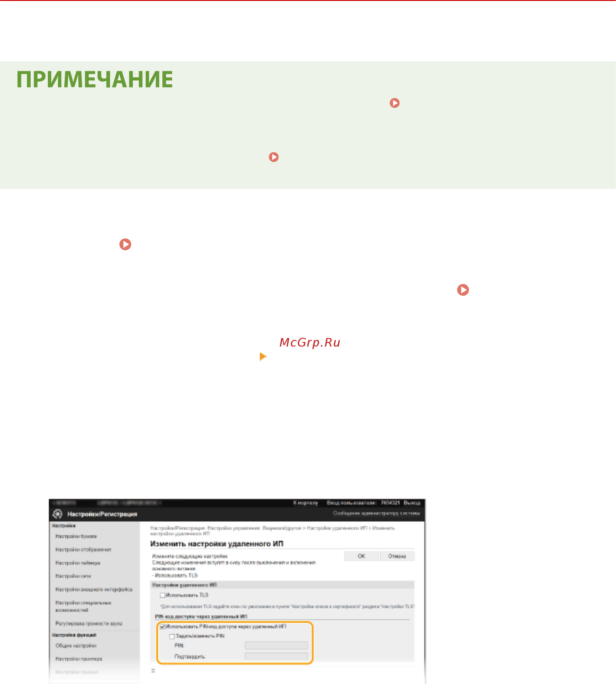
Task: Click the Лицензия/другое breadcrumb link
Action: coord(282,528)
